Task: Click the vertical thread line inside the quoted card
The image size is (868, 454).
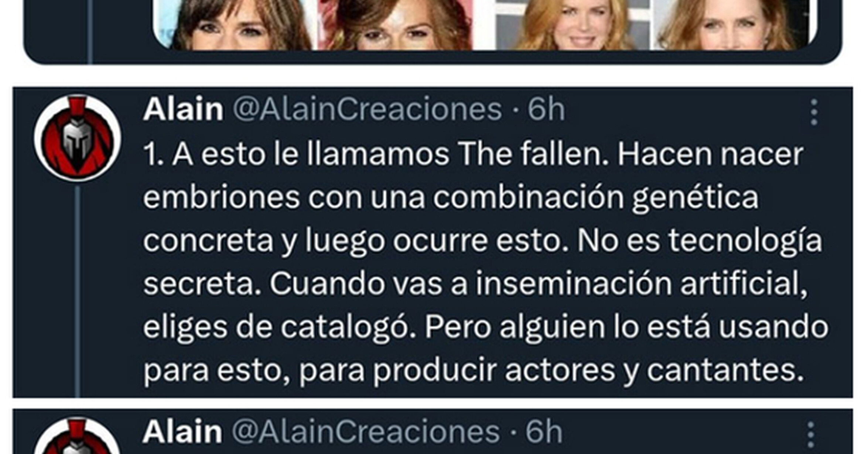Action: pyautogui.click(x=89, y=31)
